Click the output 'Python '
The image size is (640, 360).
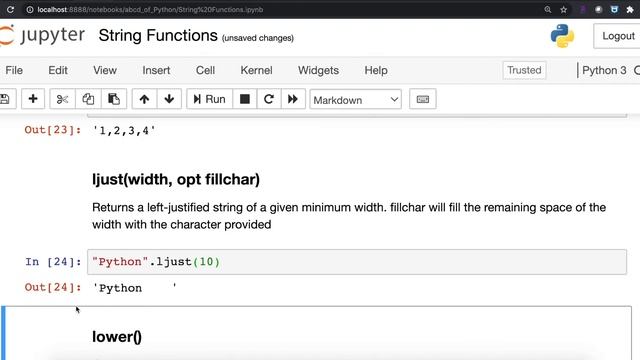135,288
